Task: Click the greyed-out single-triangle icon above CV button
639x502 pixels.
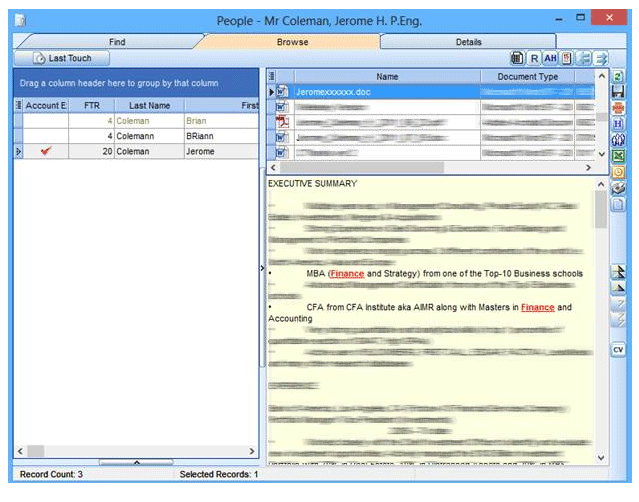Action: (x=618, y=304)
